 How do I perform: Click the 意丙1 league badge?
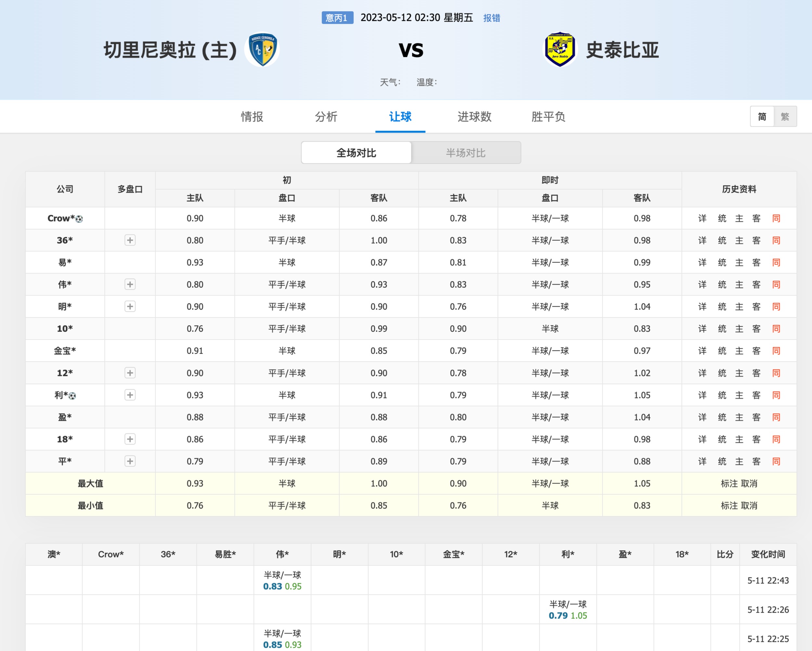point(338,18)
